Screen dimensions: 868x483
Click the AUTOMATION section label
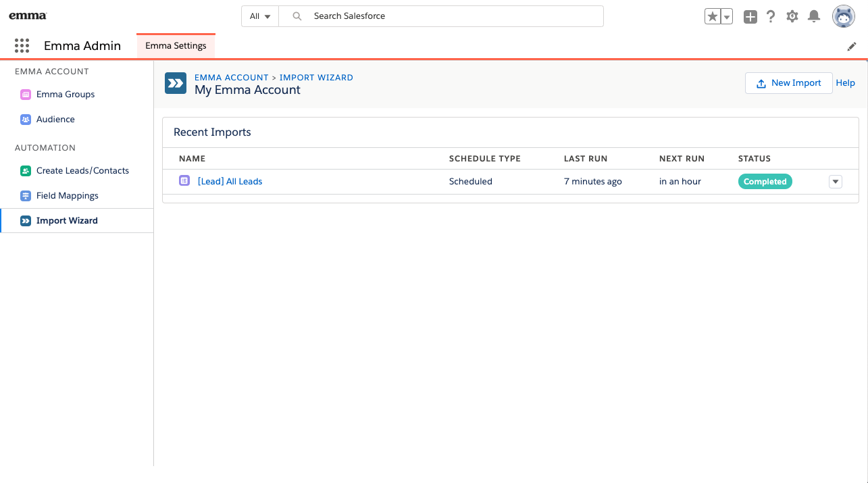[45, 148]
